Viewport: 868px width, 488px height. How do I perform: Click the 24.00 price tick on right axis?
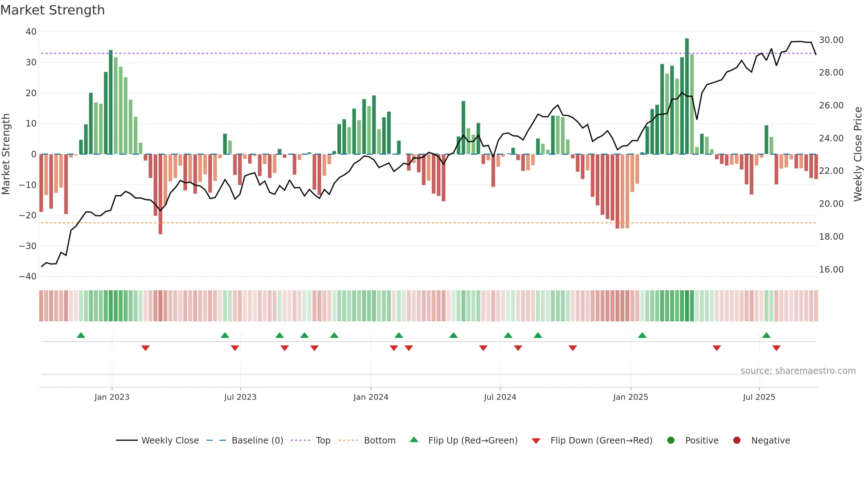point(831,138)
